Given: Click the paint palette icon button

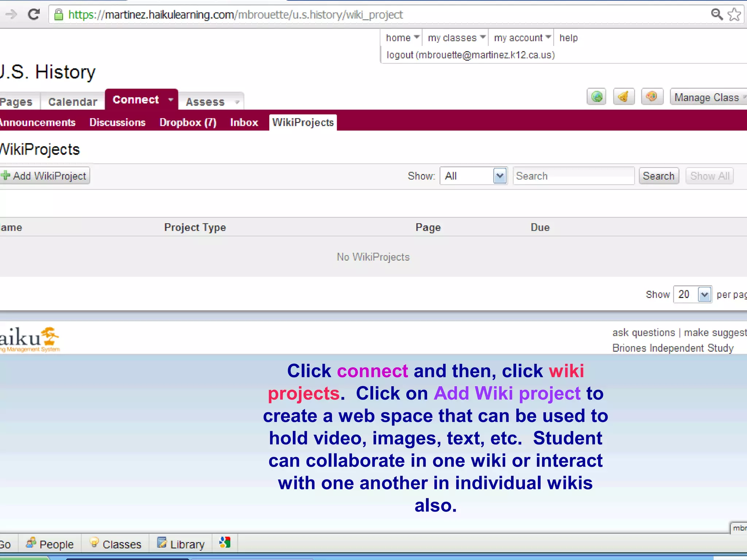Looking at the screenshot, I should pos(652,97).
